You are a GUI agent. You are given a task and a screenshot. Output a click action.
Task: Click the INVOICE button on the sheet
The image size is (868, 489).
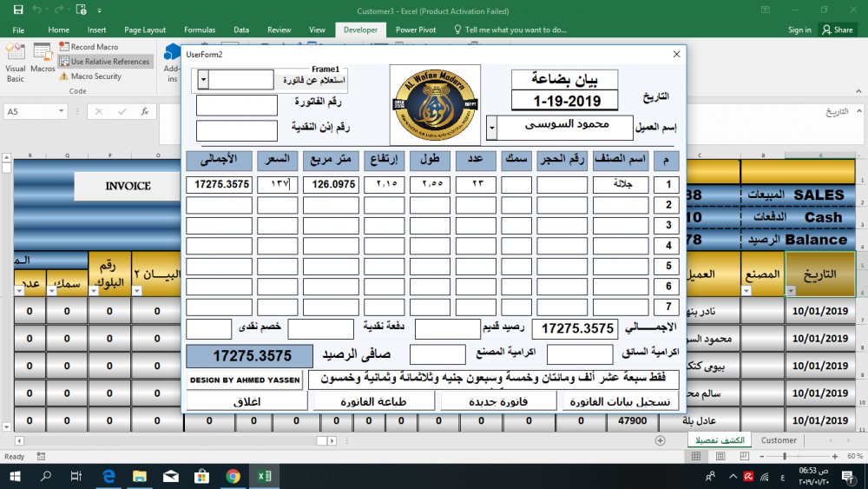click(128, 186)
